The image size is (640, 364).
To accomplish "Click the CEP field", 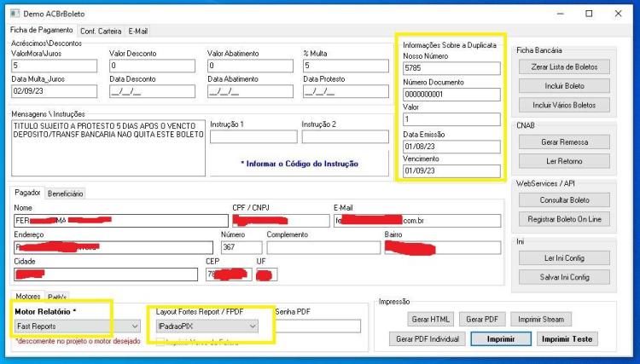I will [229, 274].
